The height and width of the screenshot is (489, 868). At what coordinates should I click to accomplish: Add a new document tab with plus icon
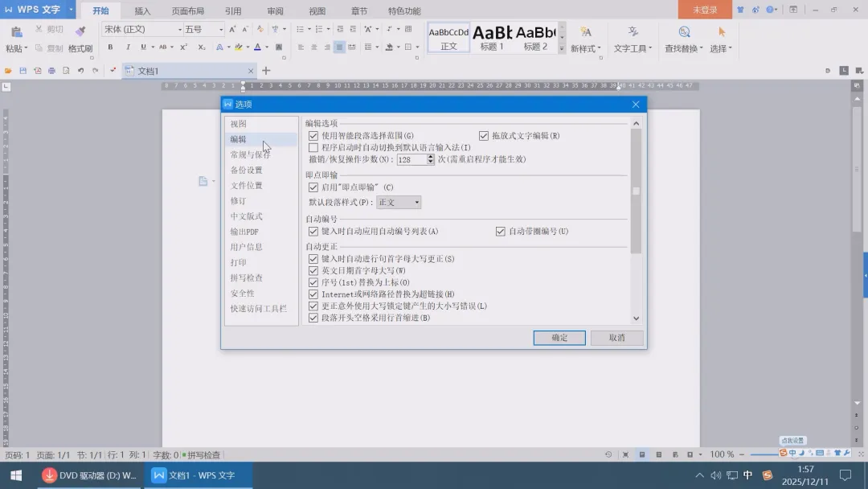point(266,71)
